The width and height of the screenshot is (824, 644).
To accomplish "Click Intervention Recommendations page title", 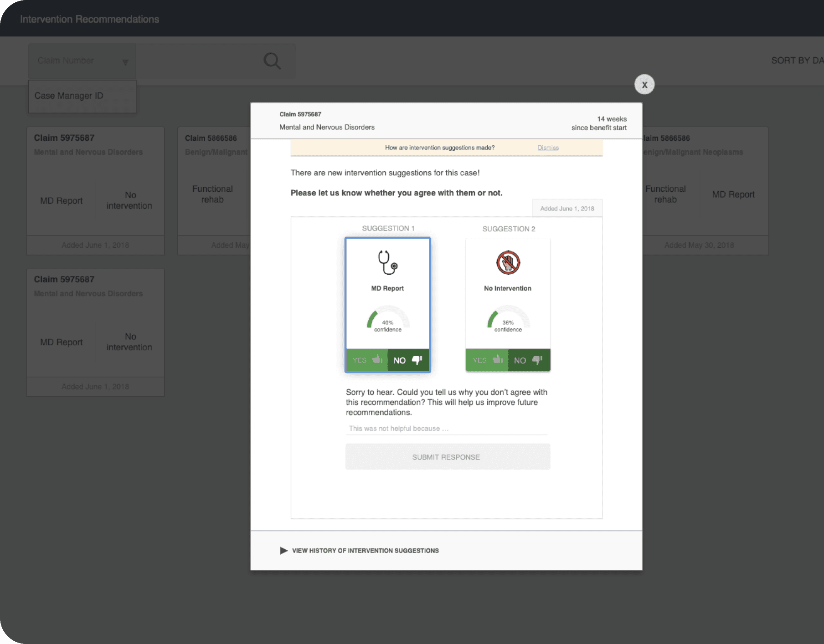I will (89, 19).
